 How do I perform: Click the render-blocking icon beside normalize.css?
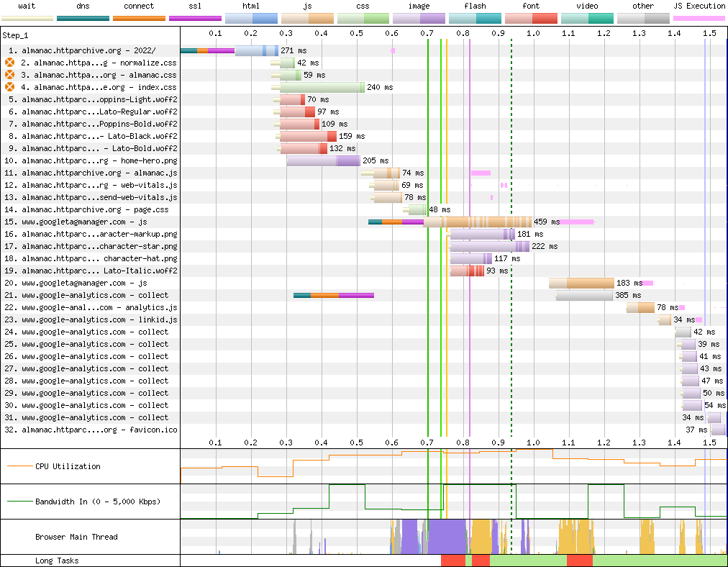pos(10,63)
